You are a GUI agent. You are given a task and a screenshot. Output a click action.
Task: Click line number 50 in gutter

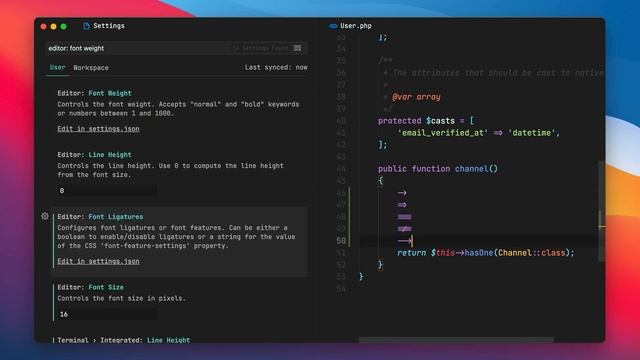coord(341,241)
